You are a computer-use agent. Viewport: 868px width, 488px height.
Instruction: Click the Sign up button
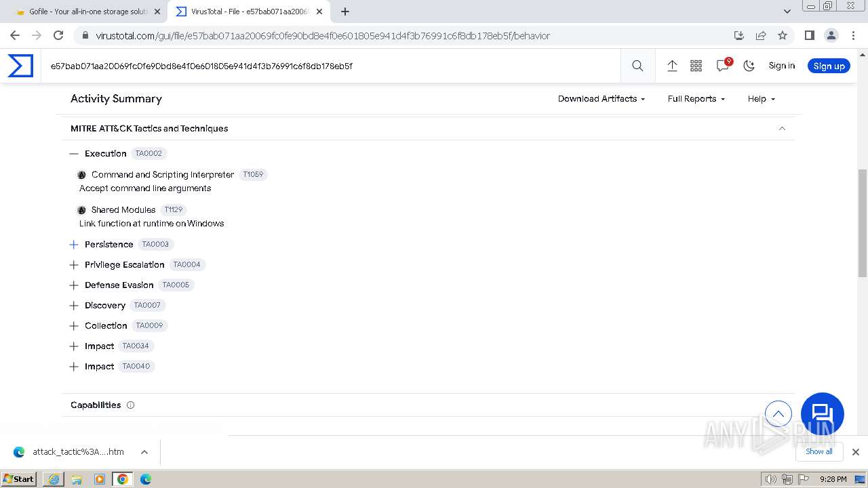(x=829, y=66)
